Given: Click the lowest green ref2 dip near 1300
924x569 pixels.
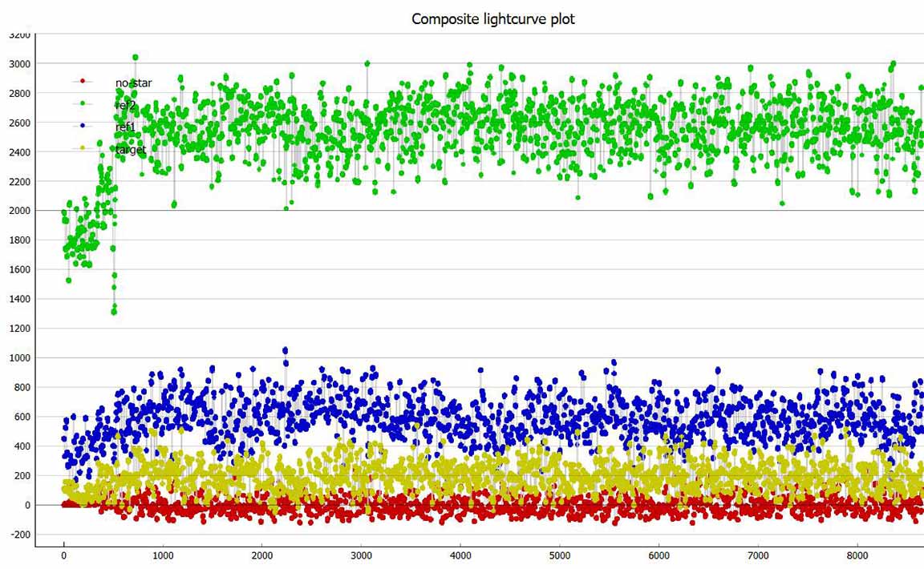Looking at the screenshot, I should [x=114, y=311].
